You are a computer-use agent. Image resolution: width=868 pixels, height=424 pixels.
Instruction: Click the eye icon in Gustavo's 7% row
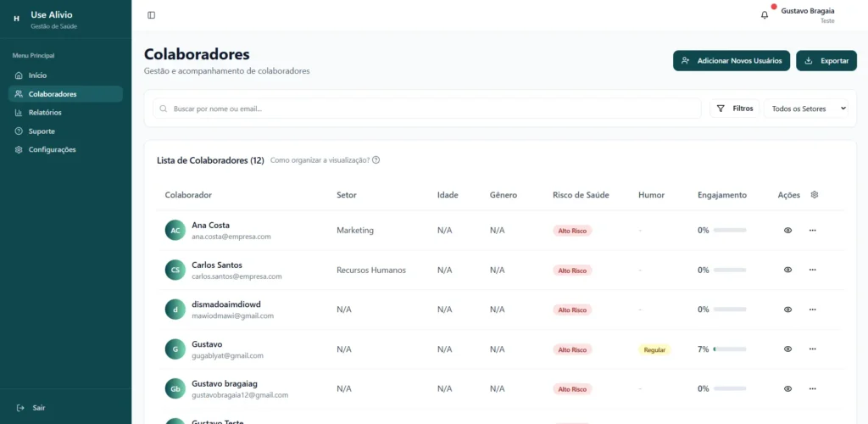tap(787, 349)
